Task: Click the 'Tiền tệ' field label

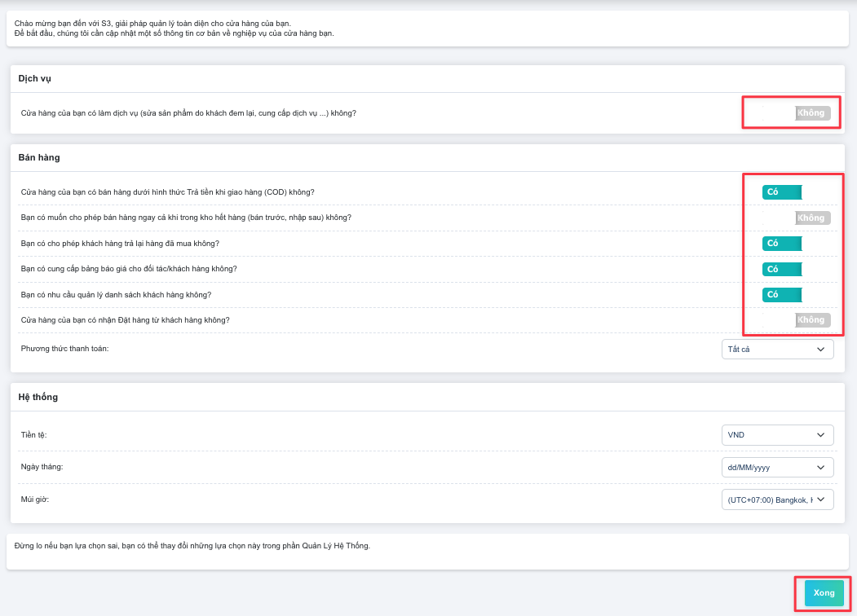Action: [33, 435]
